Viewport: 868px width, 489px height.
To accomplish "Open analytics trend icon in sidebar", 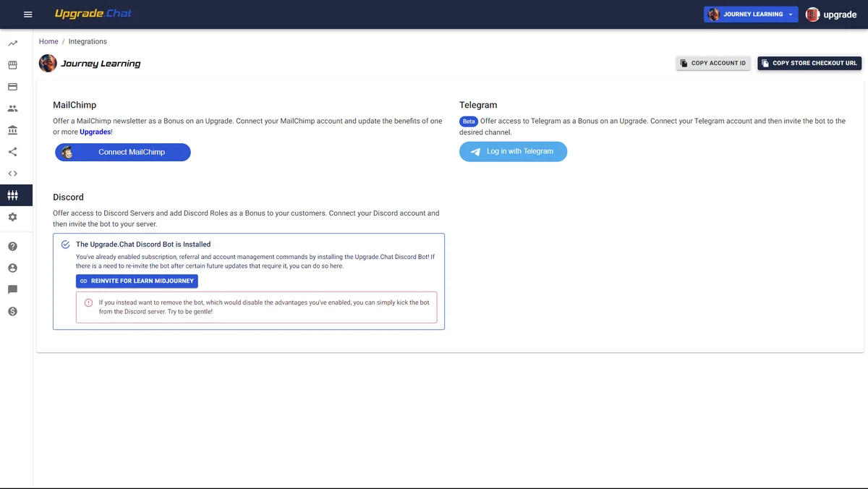I will point(12,43).
